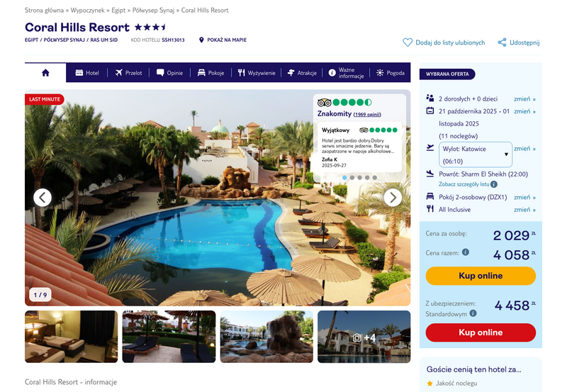Click the share icon next to Udostępnij
Screen dimensions: 567x392
tap(502, 43)
